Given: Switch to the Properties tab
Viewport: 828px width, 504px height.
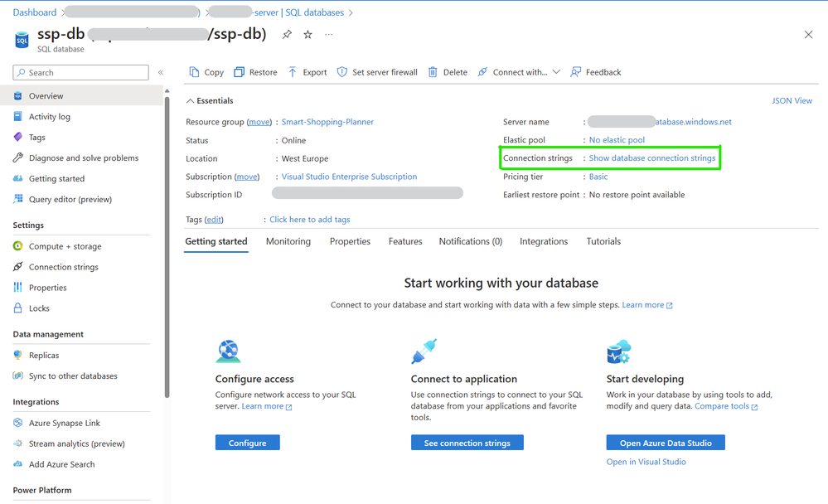Looking at the screenshot, I should click(x=350, y=241).
